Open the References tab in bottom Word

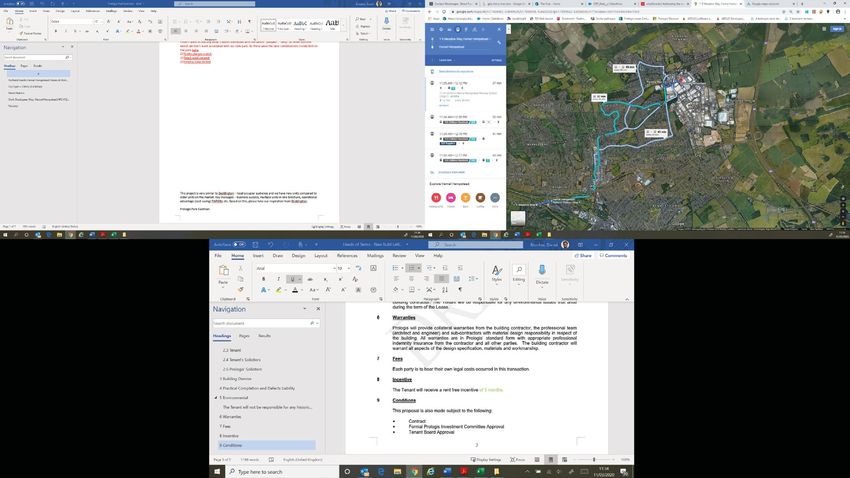(x=347, y=255)
